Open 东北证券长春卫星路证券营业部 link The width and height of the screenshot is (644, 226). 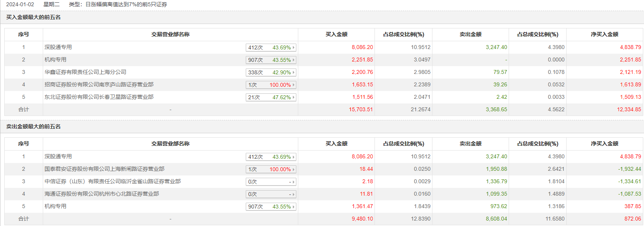coord(99,97)
